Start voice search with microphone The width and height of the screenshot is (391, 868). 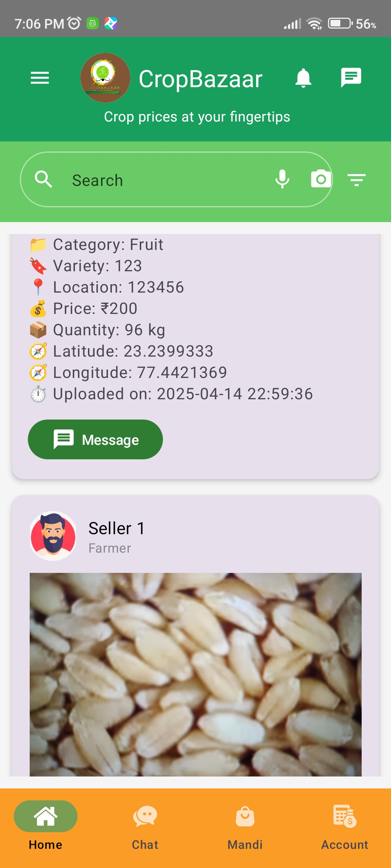click(282, 179)
